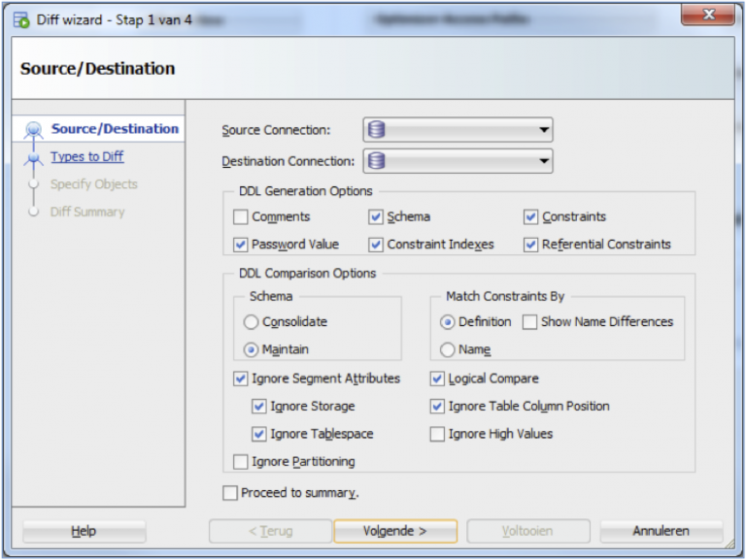
Task: Choose Match Constraints By Name
Action: coord(448,349)
